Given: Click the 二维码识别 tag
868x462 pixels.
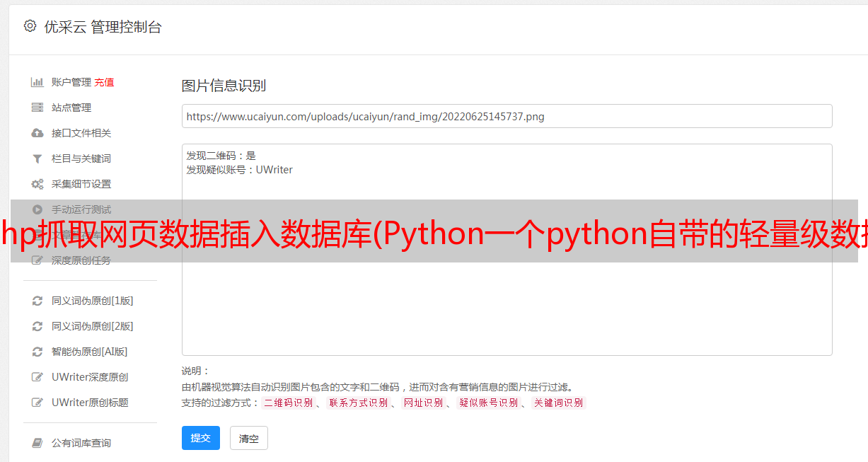Looking at the screenshot, I should click(x=288, y=403).
